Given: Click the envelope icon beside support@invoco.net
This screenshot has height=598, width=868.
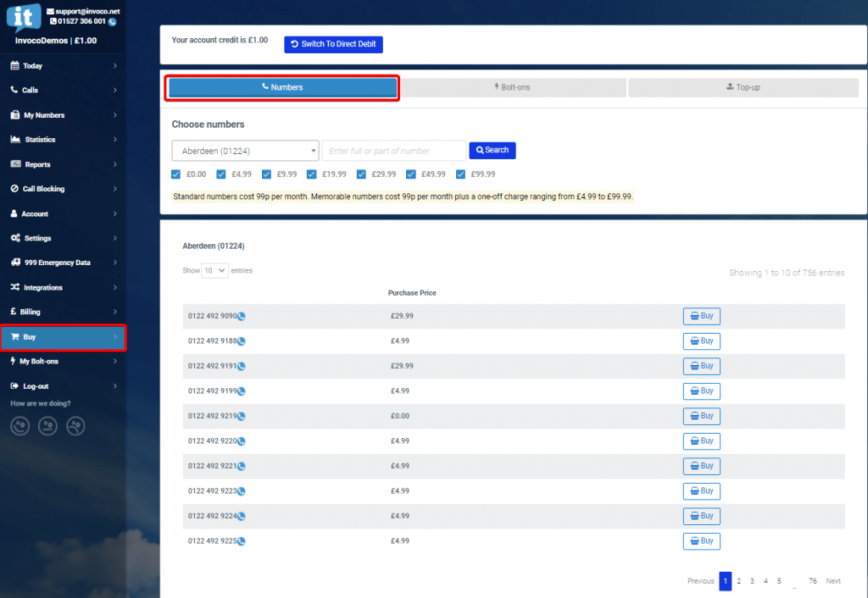Looking at the screenshot, I should pos(50,11).
